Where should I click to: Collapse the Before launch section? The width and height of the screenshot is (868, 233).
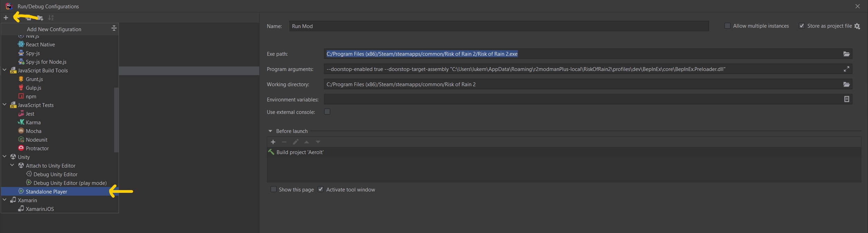coord(270,131)
